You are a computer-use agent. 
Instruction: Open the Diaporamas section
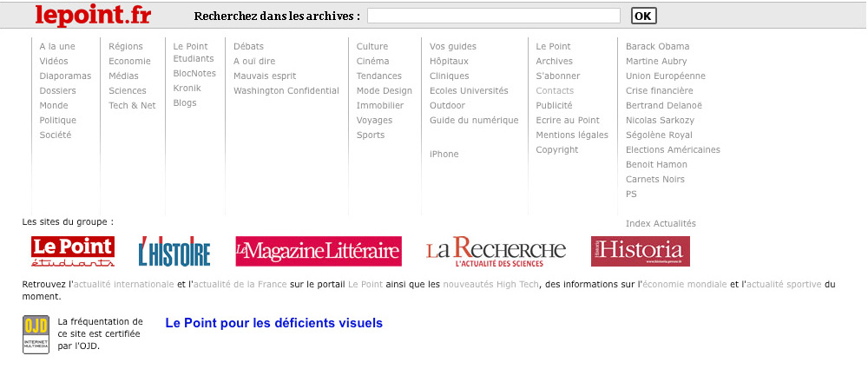(65, 76)
